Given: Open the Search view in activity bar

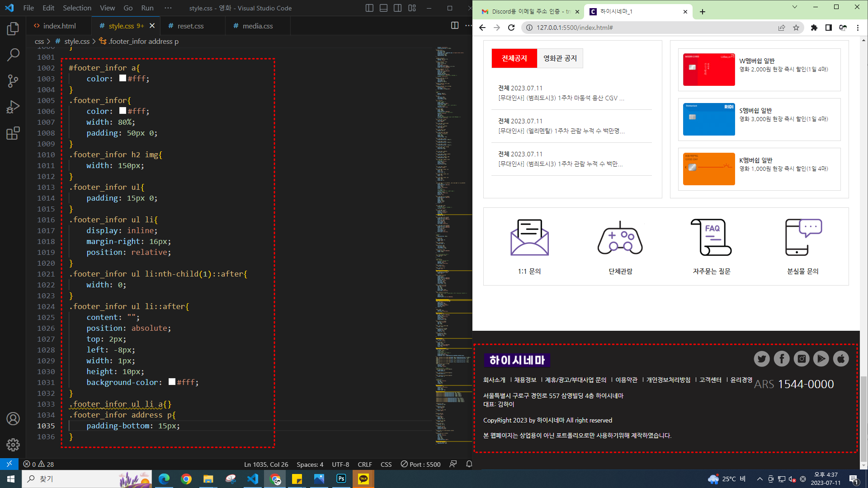Looking at the screenshot, I should pyautogui.click(x=13, y=55).
